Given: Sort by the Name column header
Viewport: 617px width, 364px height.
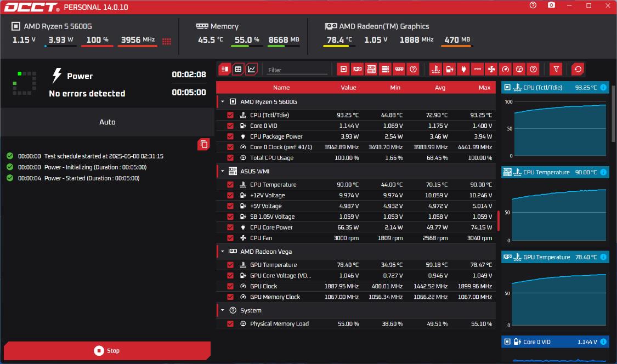Looking at the screenshot, I should pos(281,87).
